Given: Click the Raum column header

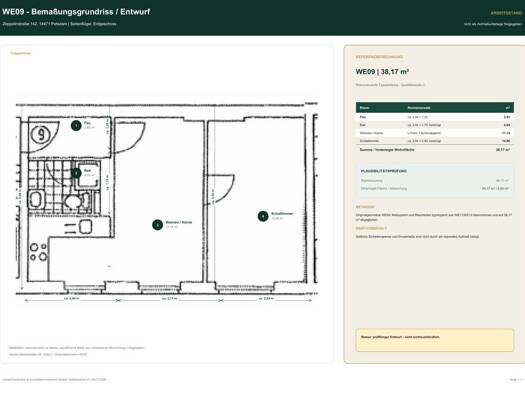Looking at the screenshot, I should (365, 108).
